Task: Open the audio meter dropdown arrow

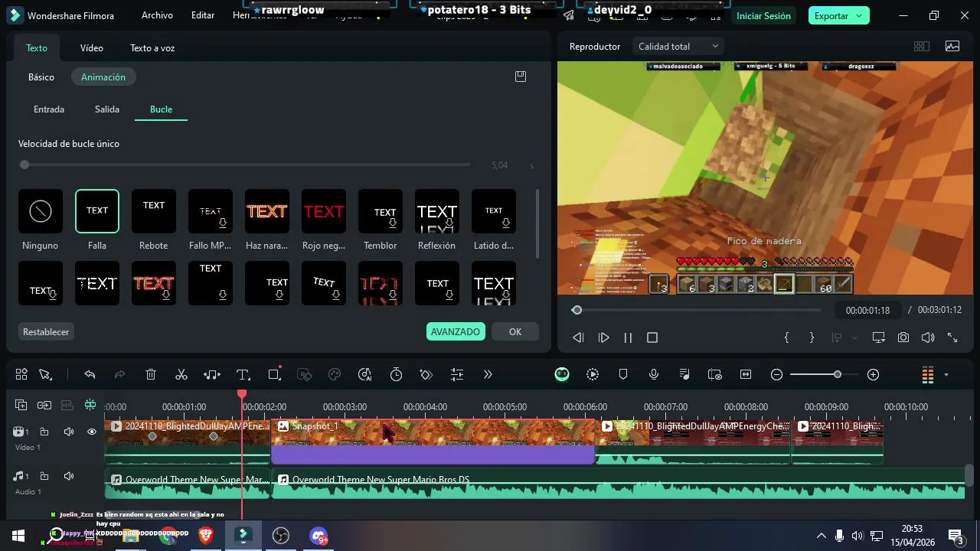Action: click(946, 375)
